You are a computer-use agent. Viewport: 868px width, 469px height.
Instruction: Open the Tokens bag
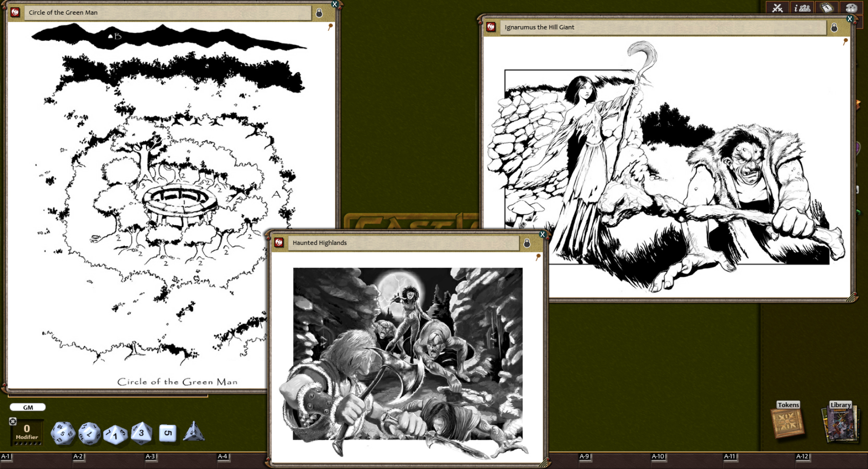tap(787, 422)
